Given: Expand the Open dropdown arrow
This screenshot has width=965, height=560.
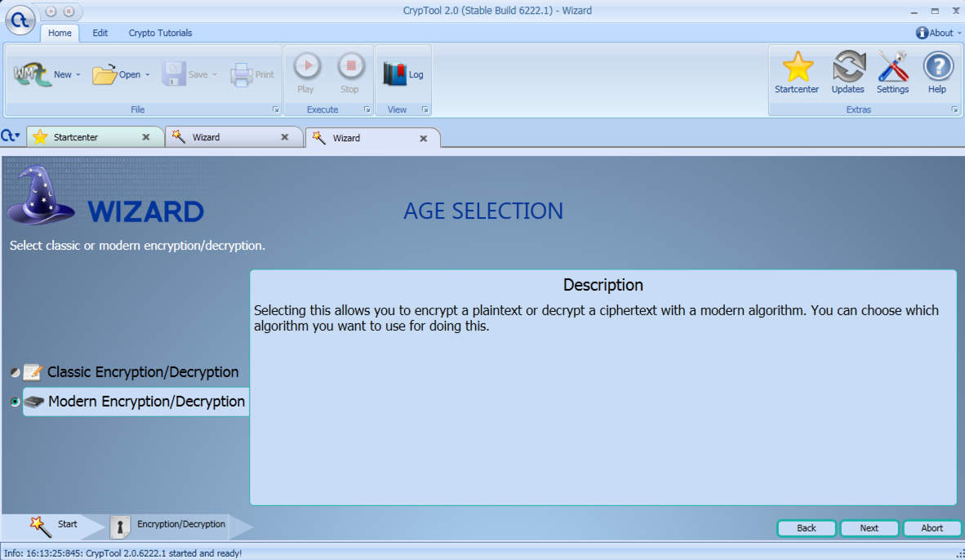Looking at the screenshot, I should click(147, 75).
